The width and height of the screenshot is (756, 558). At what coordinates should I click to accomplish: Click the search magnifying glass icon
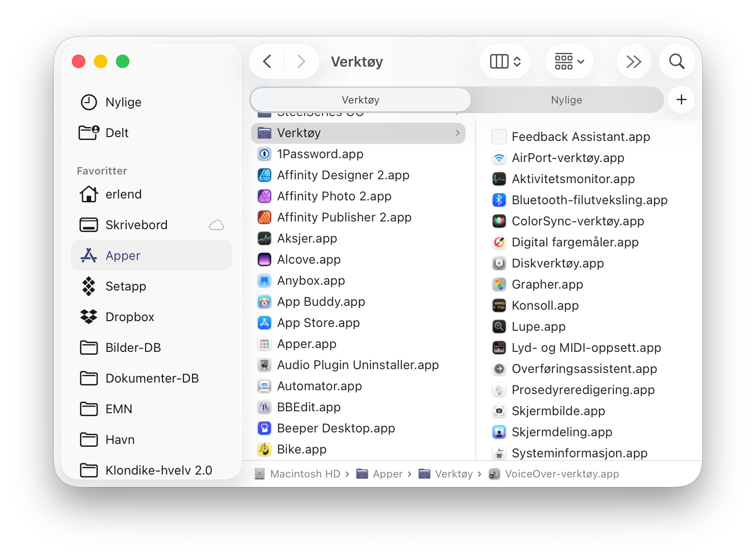point(676,61)
